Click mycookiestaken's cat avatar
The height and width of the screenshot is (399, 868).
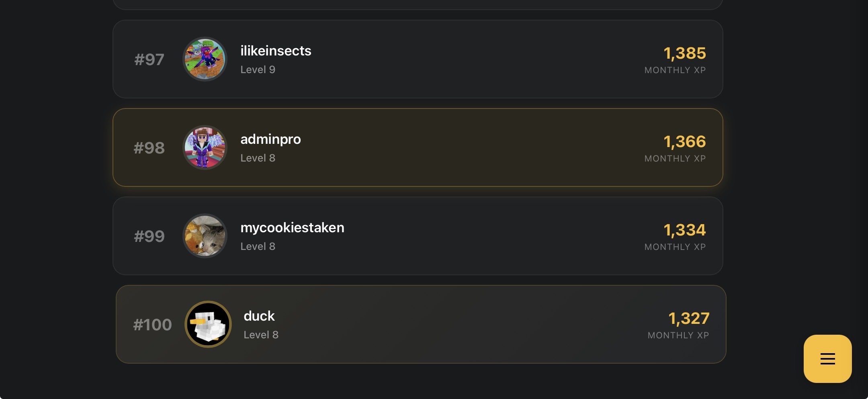click(205, 236)
